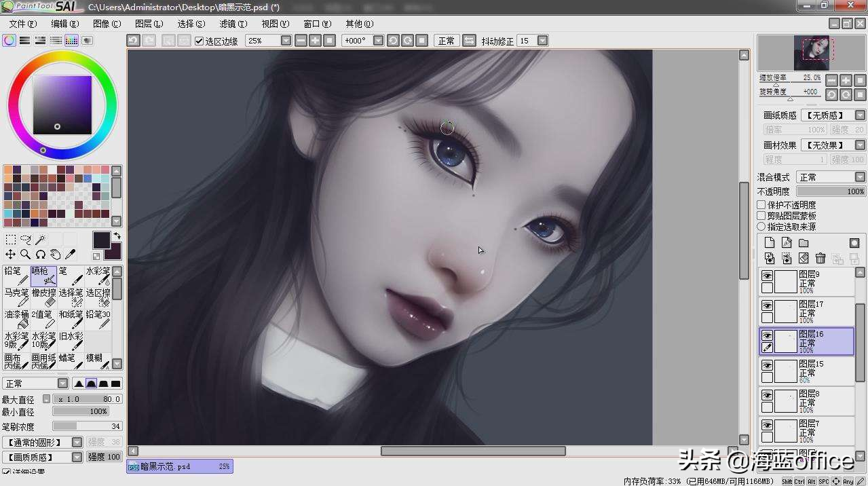Select the 喷枪 airbrush tool

[x=43, y=276]
